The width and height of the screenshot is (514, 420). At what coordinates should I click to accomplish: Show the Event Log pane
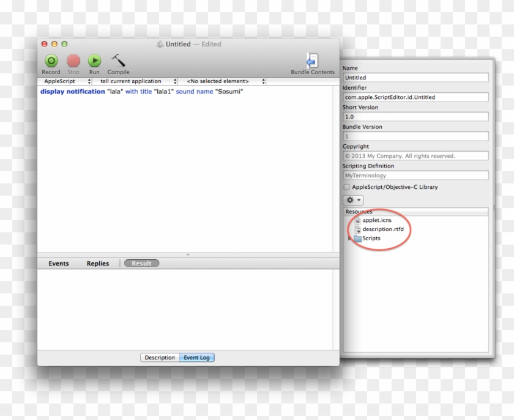(197, 358)
